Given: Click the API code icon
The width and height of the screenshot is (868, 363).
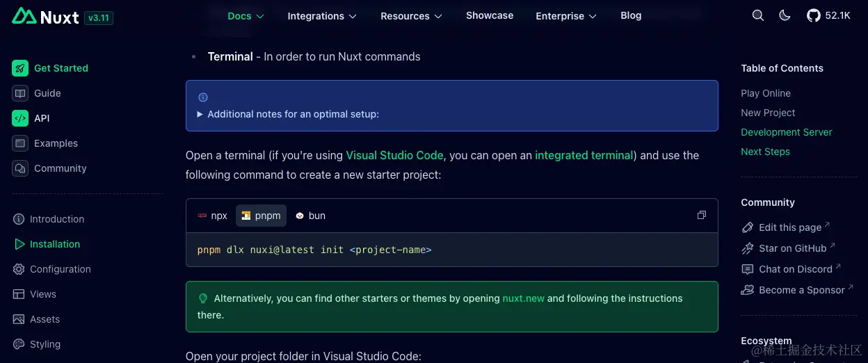Looking at the screenshot, I should (x=20, y=118).
